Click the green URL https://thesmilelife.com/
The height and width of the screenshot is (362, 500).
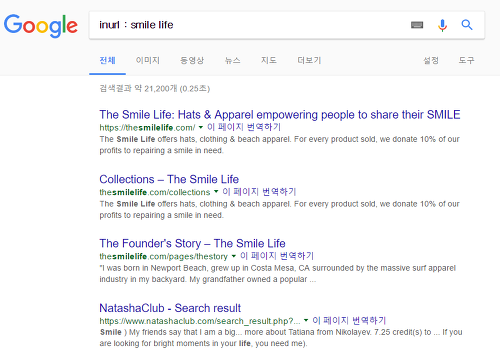pos(147,128)
